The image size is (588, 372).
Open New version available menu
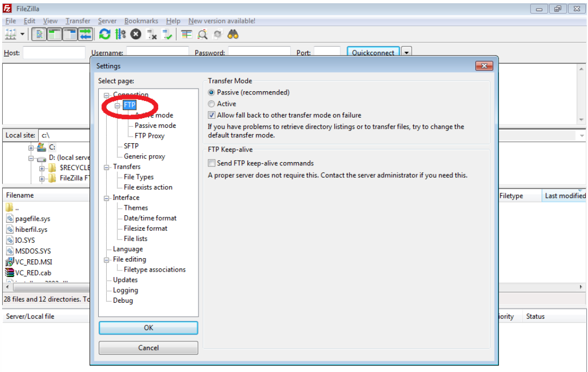222,21
